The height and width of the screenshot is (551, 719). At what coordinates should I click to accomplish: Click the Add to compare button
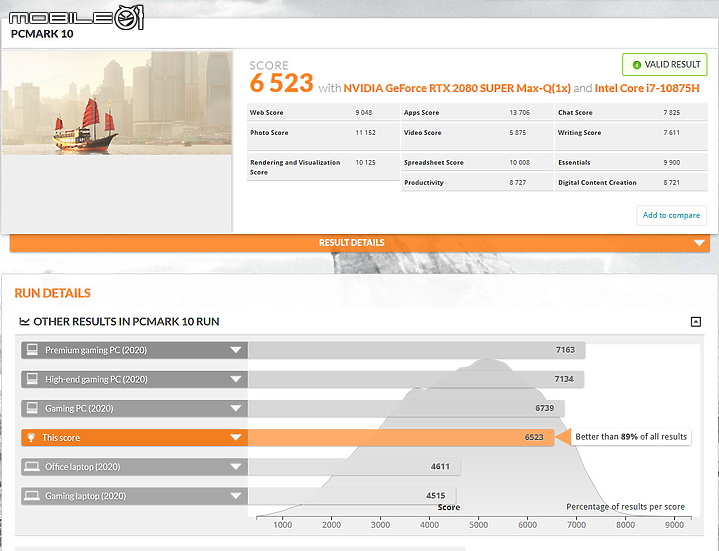tap(671, 215)
